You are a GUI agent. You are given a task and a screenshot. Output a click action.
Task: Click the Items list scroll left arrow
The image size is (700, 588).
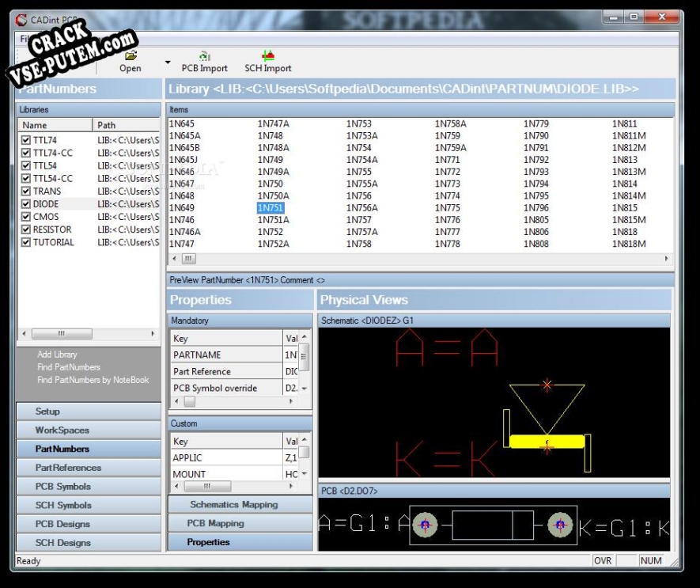tap(174, 259)
